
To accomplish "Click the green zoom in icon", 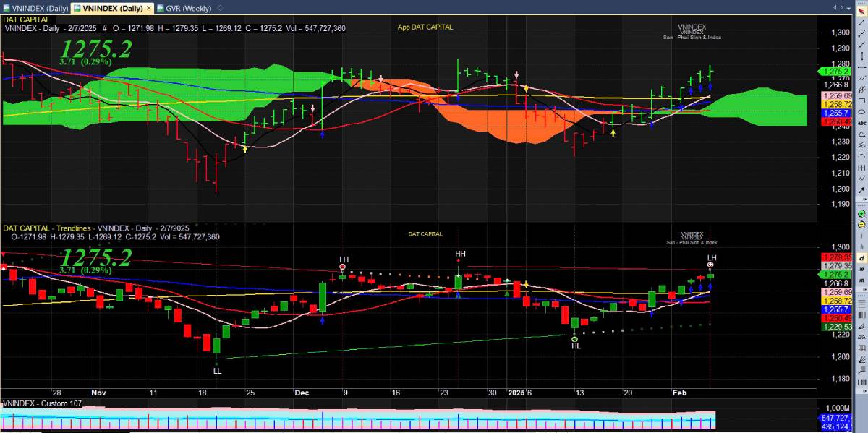I will (x=861, y=213).
